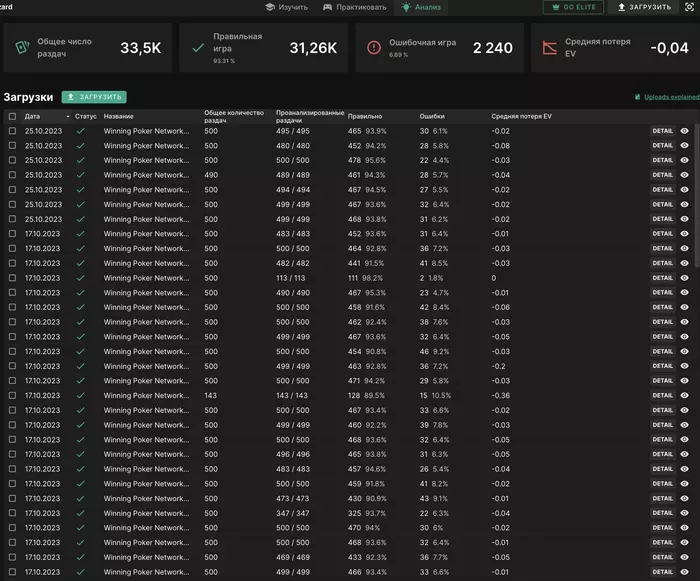Click the checkmark icon in Правильная игра card
The image size is (700, 581).
click(198, 48)
